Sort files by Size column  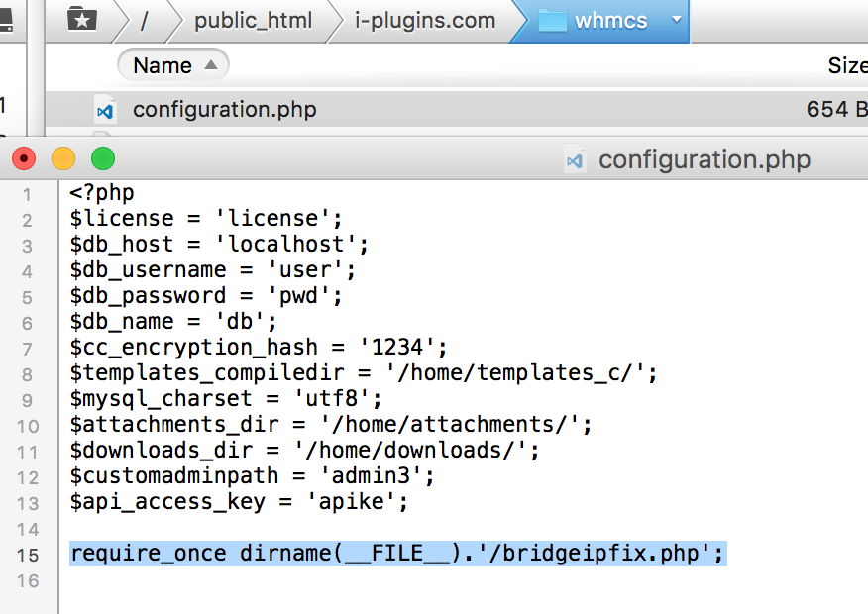click(x=847, y=65)
